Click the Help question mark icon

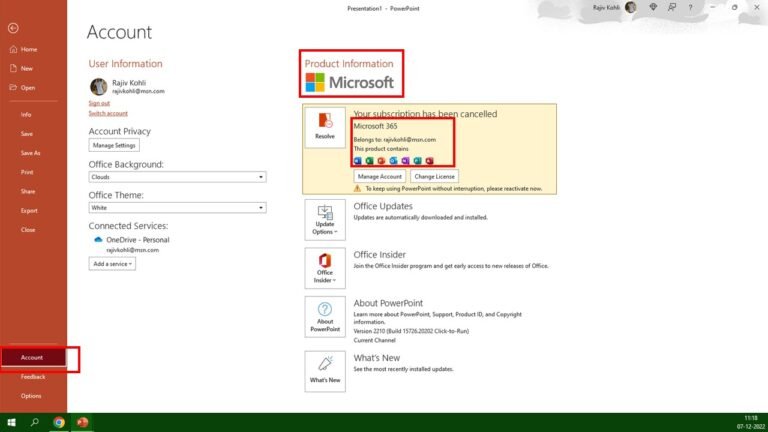(691, 7)
